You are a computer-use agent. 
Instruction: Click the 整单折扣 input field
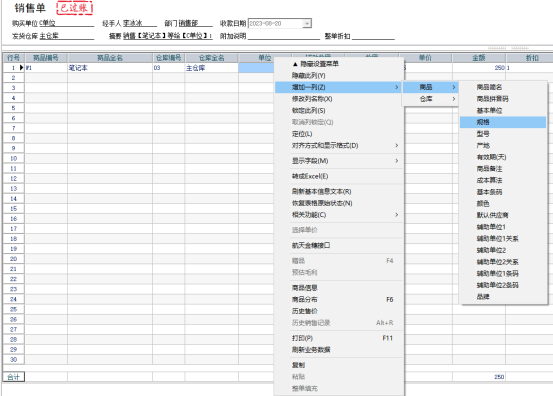[x=373, y=36]
